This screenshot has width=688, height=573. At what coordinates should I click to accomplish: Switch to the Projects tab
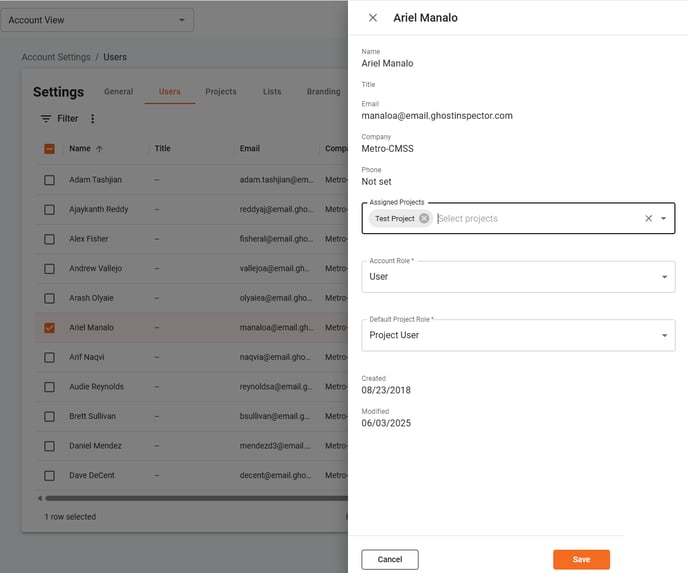(x=221, y=91)
